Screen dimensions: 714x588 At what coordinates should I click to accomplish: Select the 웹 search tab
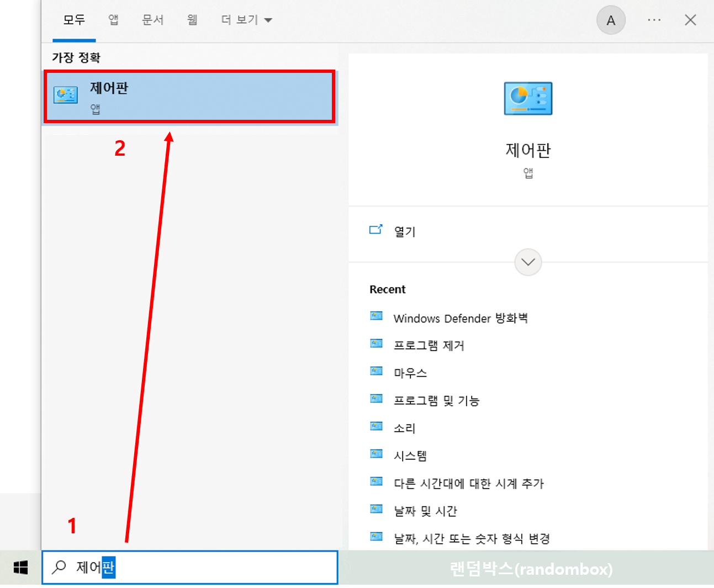[192, 19]
